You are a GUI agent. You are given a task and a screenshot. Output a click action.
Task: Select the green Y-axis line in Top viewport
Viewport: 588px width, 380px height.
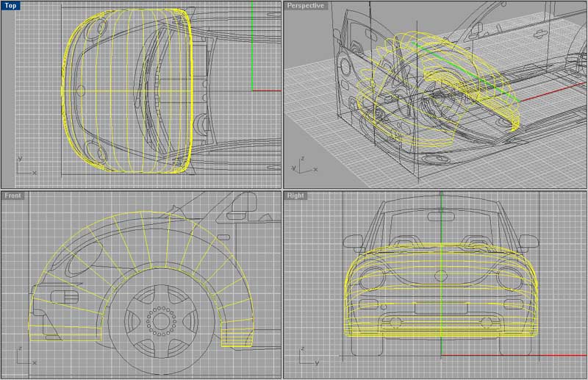(252, 46)
